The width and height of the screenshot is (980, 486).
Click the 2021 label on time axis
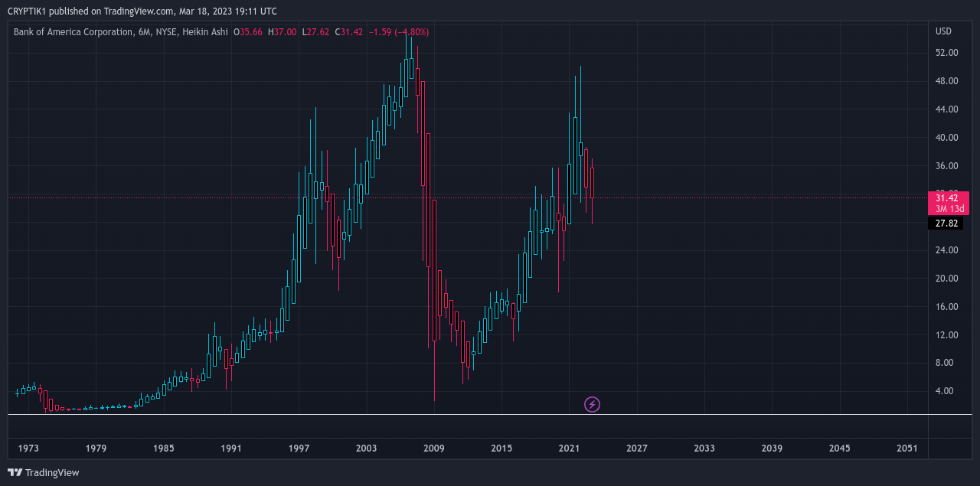pyautogui.click(x=569, y=448)
